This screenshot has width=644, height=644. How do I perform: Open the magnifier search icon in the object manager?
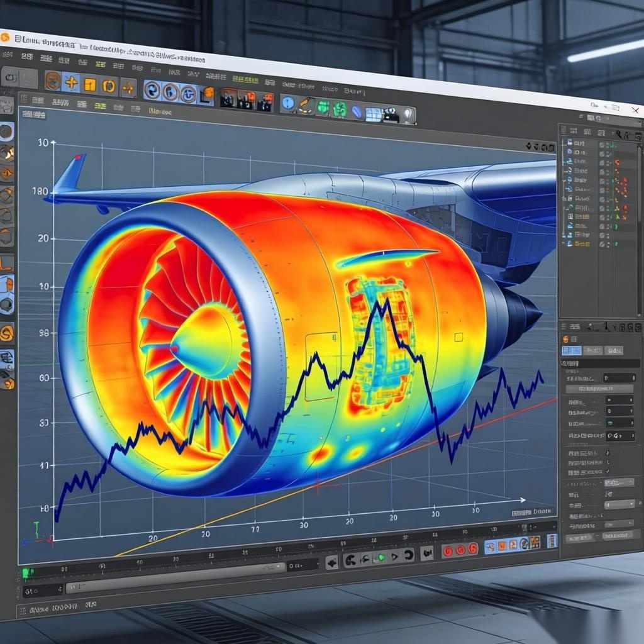pyautogui.click(x=619, y=134)
